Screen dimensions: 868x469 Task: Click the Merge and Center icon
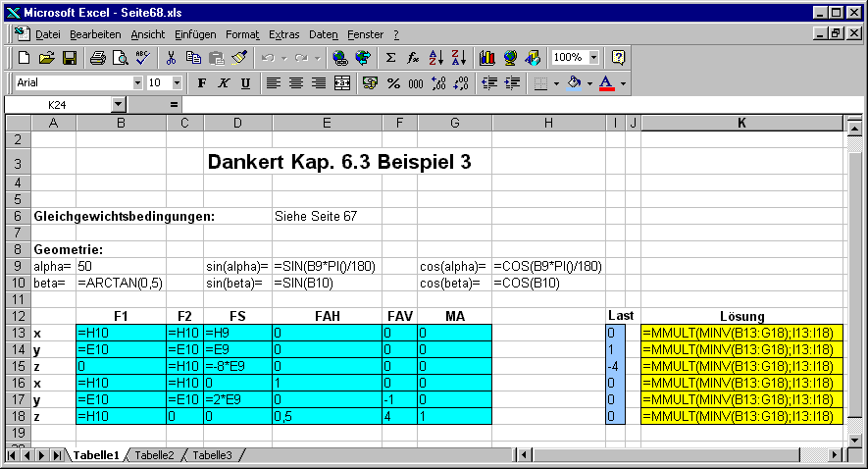(x=342, y=83)
